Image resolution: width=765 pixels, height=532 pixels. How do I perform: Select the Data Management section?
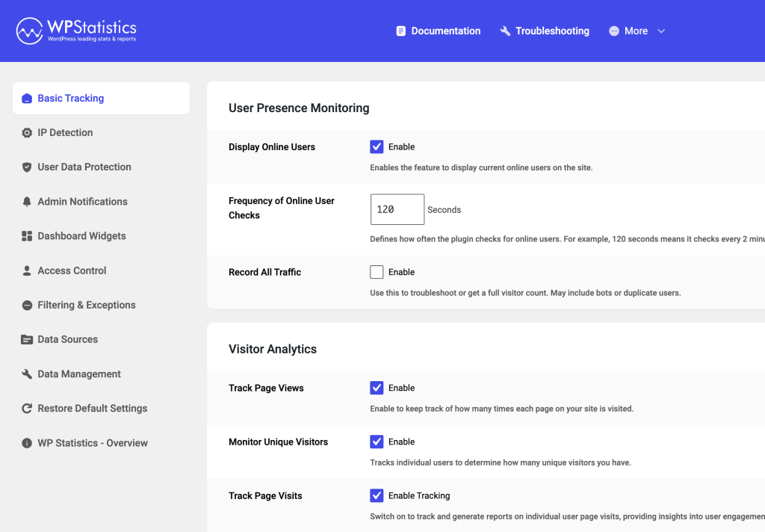tap(78, 374)
